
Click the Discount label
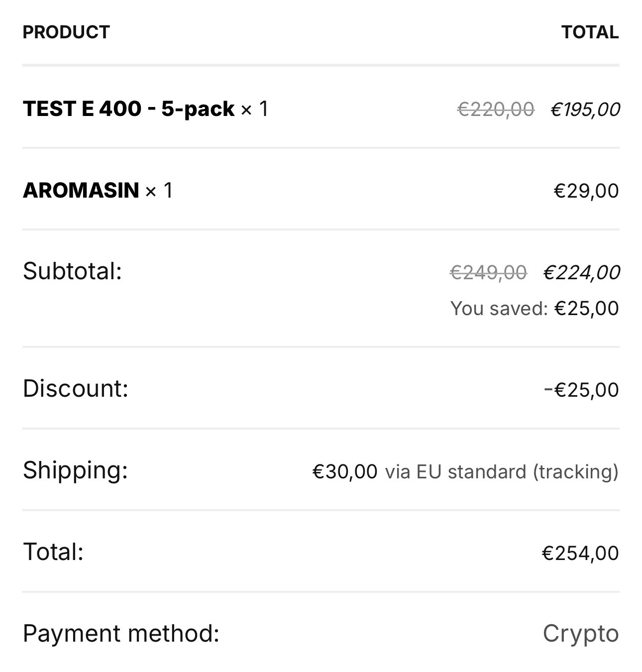coord(76,388)
